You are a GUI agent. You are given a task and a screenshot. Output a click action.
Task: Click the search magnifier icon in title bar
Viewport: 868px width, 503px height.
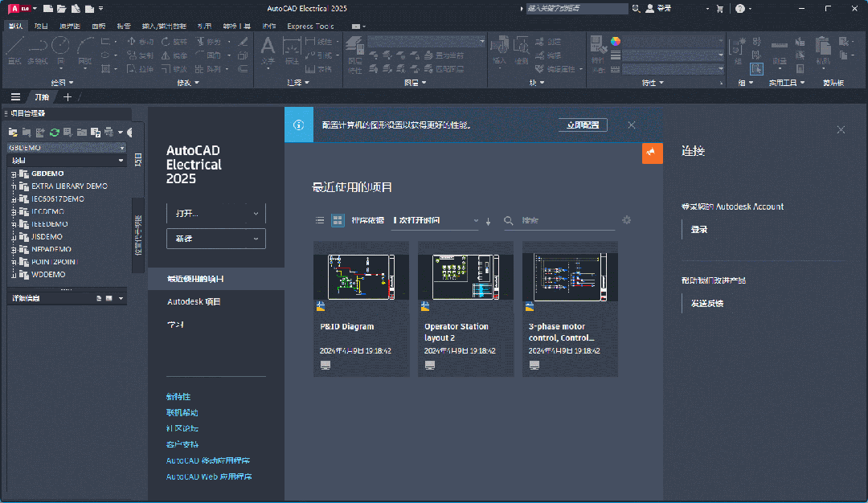pyautogui.click(x=636, y=8)
